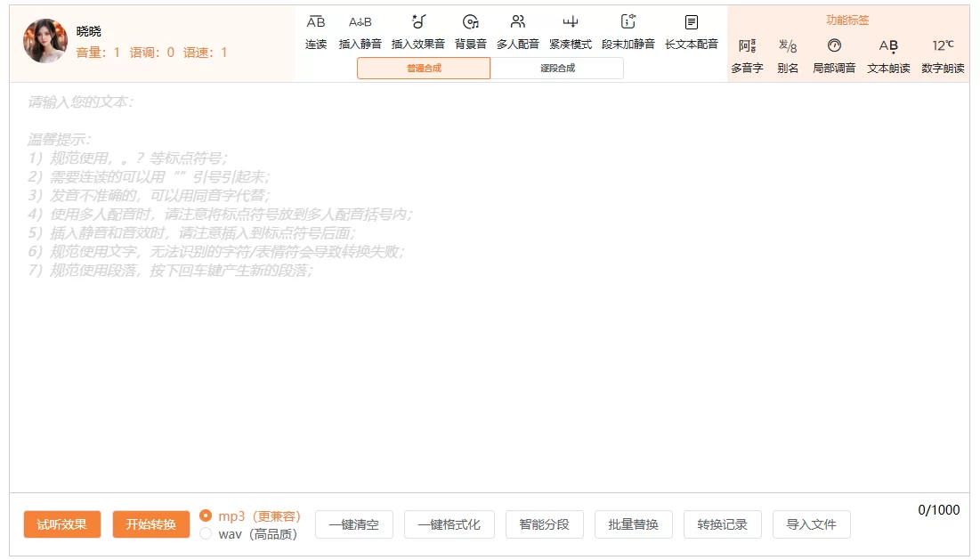Click the 数字朗读 number reading icon
Screen dimensions: 980x560
coord(943,46)
